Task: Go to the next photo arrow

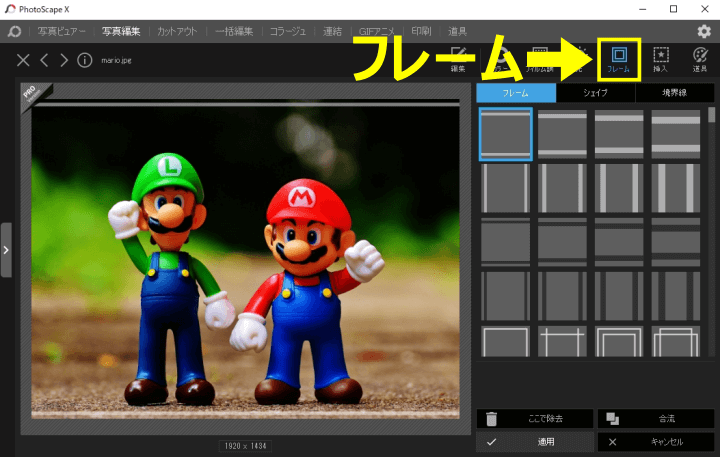Action: coord(64,60)
